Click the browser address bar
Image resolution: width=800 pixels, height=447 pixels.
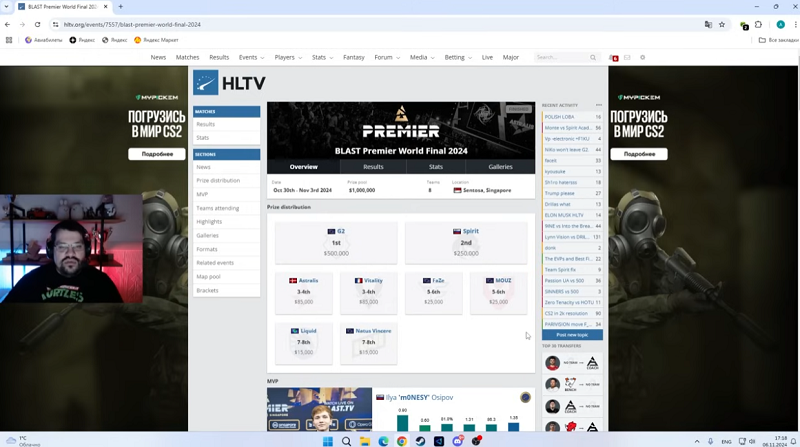(x=378, y=24)
